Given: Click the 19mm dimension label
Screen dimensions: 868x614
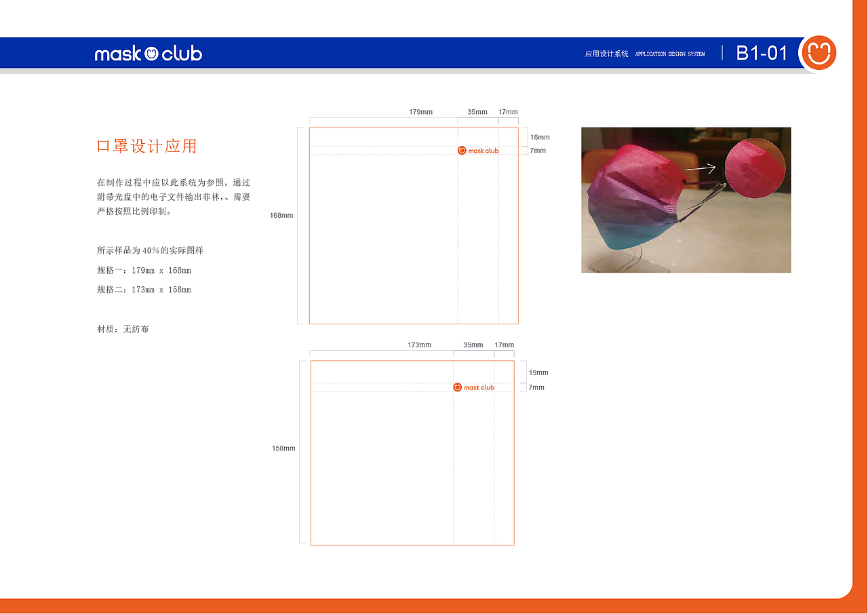Looking at the screenshot, I should (538, 372).
